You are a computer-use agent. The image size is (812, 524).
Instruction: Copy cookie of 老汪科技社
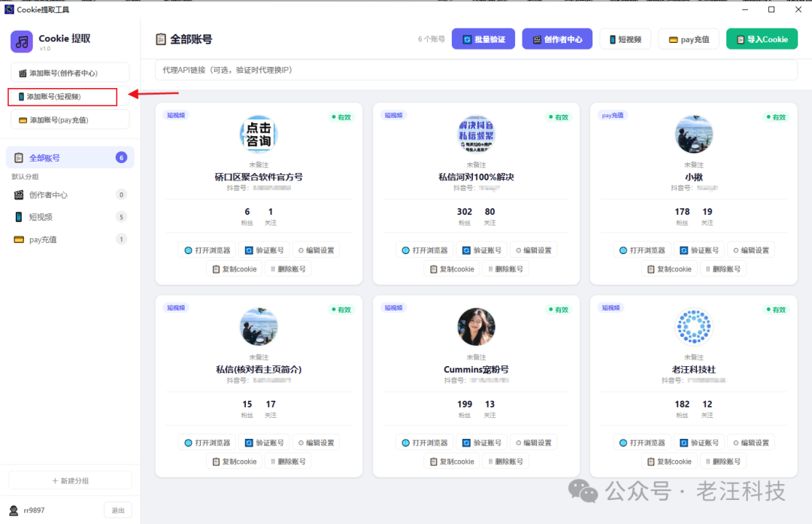669,462
